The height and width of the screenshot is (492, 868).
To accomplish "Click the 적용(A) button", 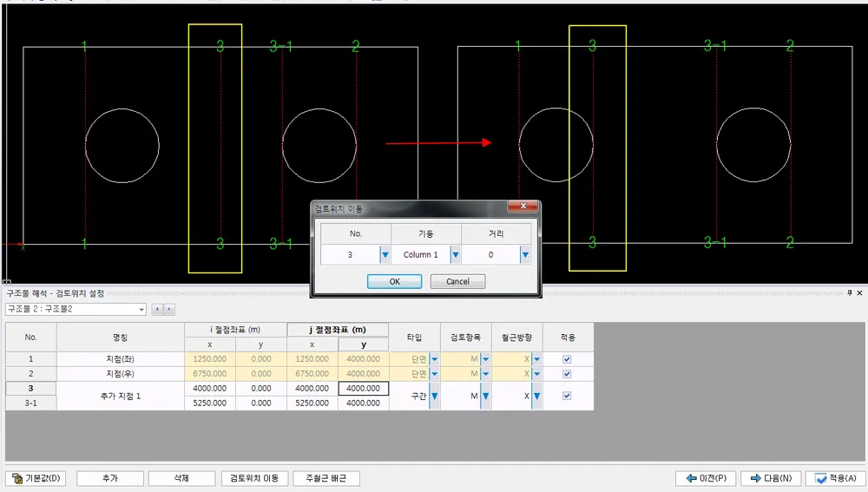I will click(x=836, y=478).
